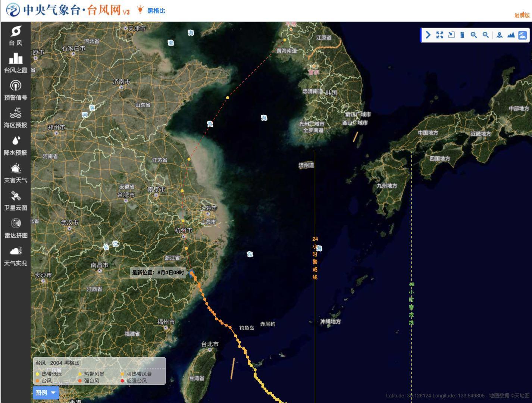Switch to the terrain map layer
Screen dimensions: 532x403
(x=511, y=35)
